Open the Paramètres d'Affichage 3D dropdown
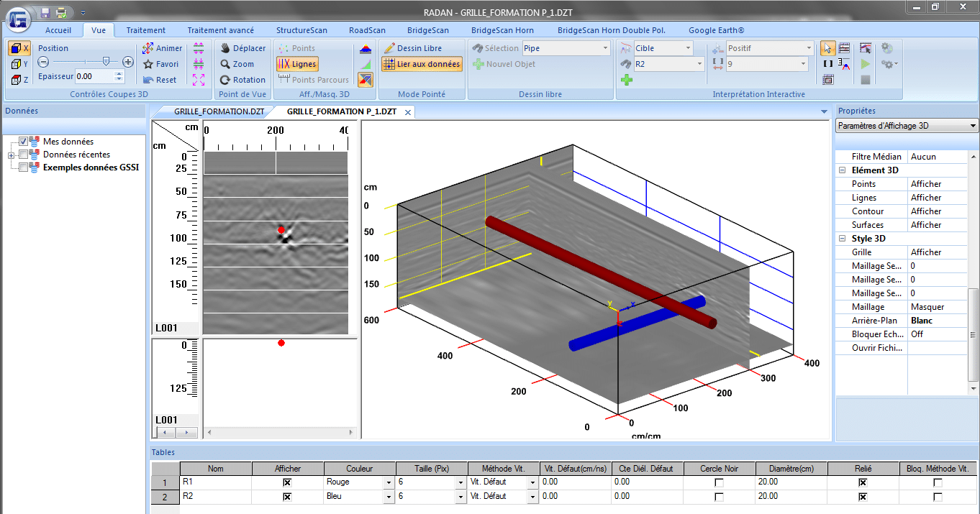 (x=907, y=126)
